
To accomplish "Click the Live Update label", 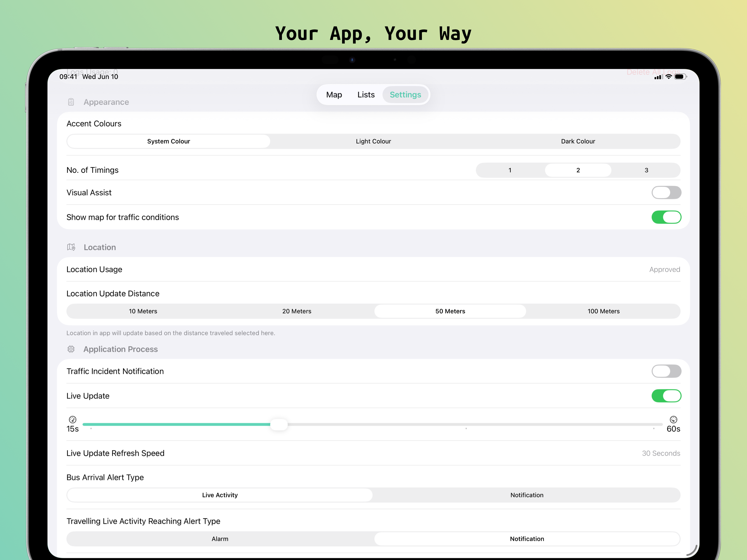I will (88, 396).
